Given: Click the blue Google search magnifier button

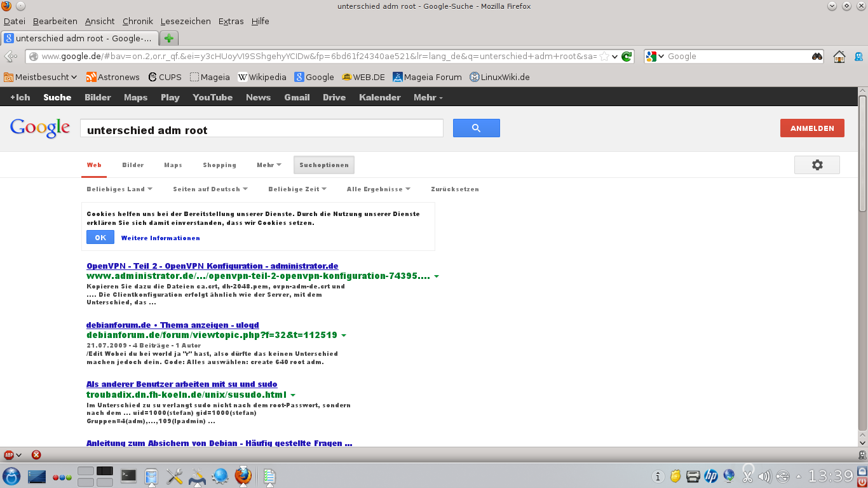Looking at the screenshot, I should [476, 128].
